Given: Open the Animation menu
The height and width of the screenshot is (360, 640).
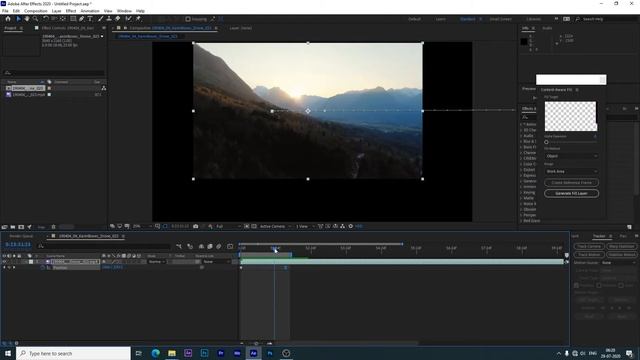Looking at the screenshot, I should pos(90,11).
